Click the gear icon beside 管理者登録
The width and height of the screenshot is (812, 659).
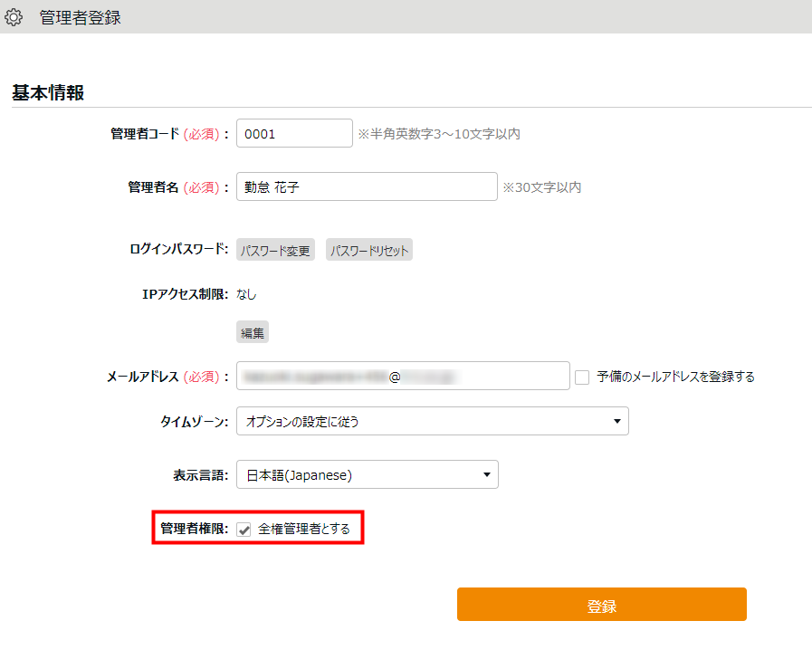14,17
